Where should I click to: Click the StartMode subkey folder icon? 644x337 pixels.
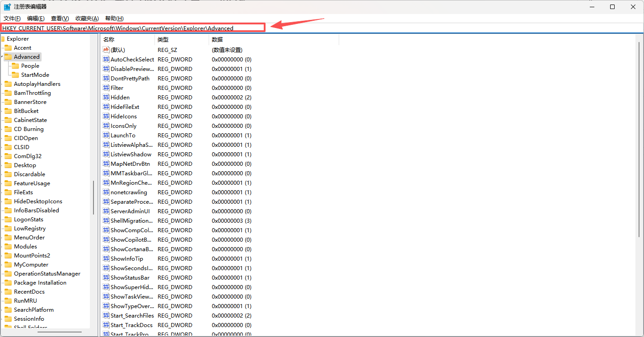pos(15,75)
